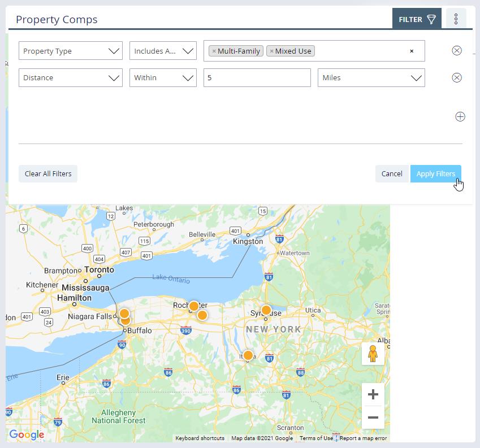The width and height of the screenshot is (480, 448).
Task: Expand the Property Type field dropdown
Action: pyautogui.click(x=71, y=51)
